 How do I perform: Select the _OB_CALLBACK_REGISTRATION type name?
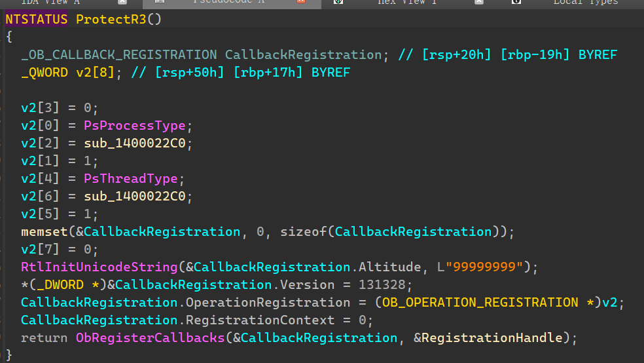(x=118, y=54)
